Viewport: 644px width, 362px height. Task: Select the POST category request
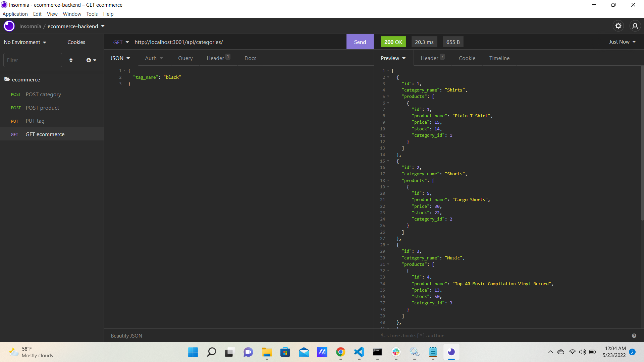52,95
